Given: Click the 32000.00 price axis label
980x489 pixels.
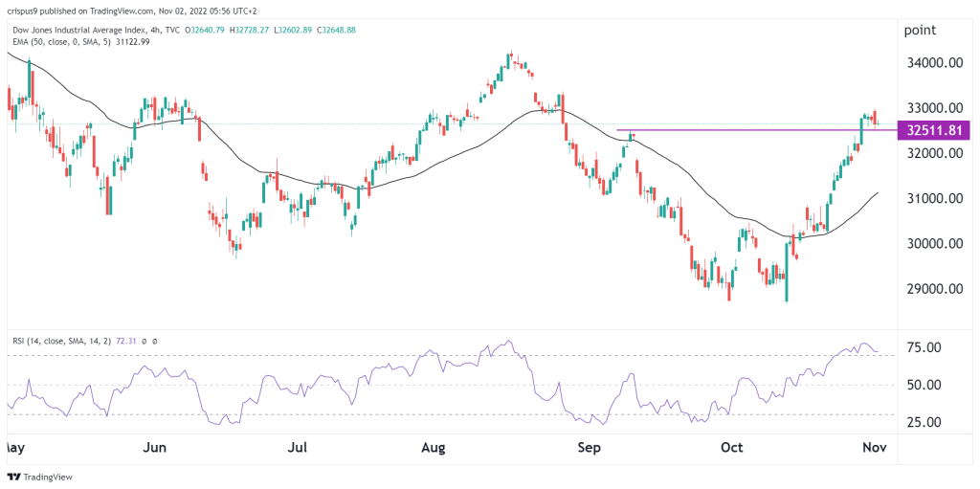Looking at the screenshot, I should [x=936, y=153].
